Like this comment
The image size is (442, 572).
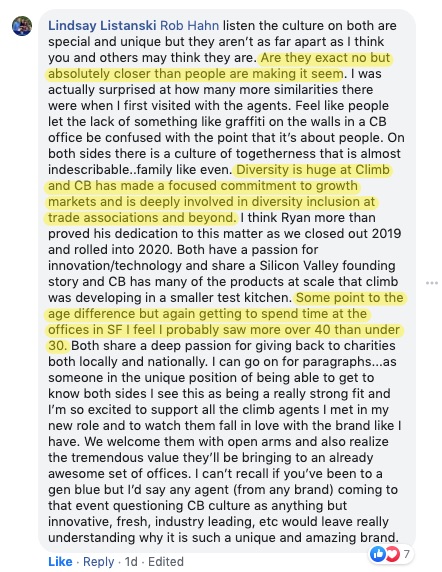coord(60,561)
